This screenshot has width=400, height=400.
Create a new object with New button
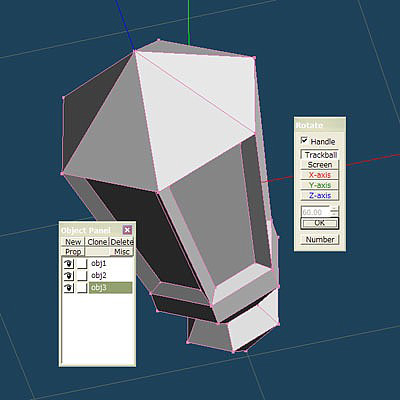click(x=73, y=242)
